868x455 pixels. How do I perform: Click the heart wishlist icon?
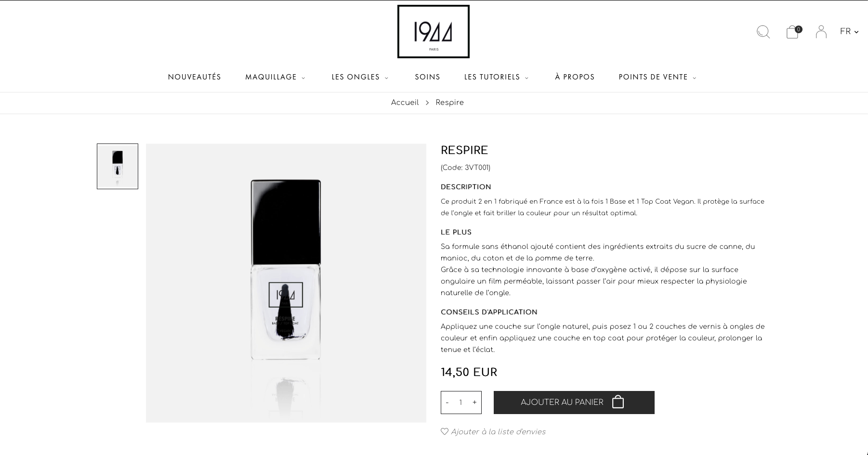coord(445,431)
